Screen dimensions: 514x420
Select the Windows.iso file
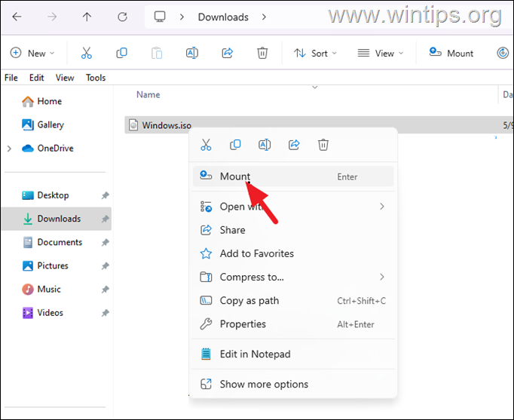pyautogui.click(x=167, y=125)
